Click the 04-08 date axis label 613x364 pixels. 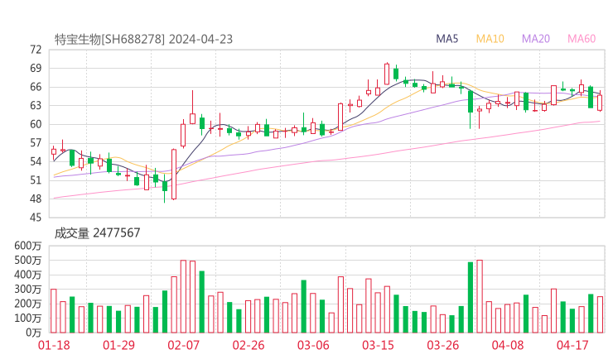(x=508, y=345)
